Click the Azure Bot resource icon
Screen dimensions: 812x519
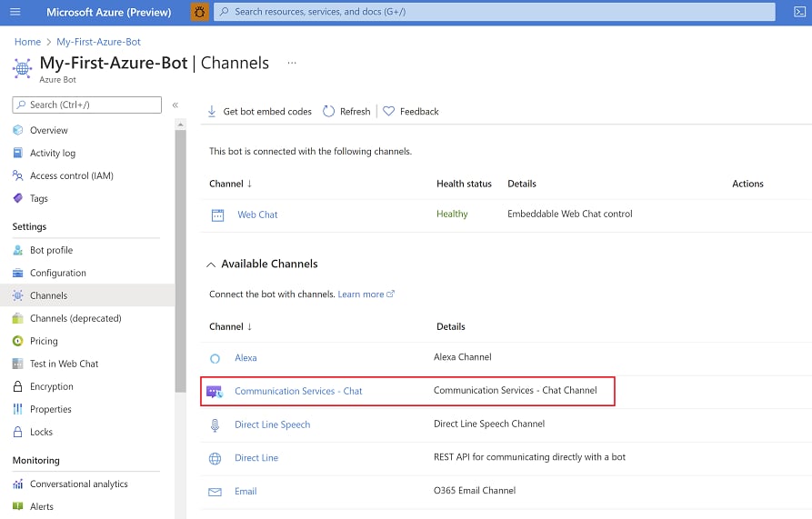tap(22, 68)
